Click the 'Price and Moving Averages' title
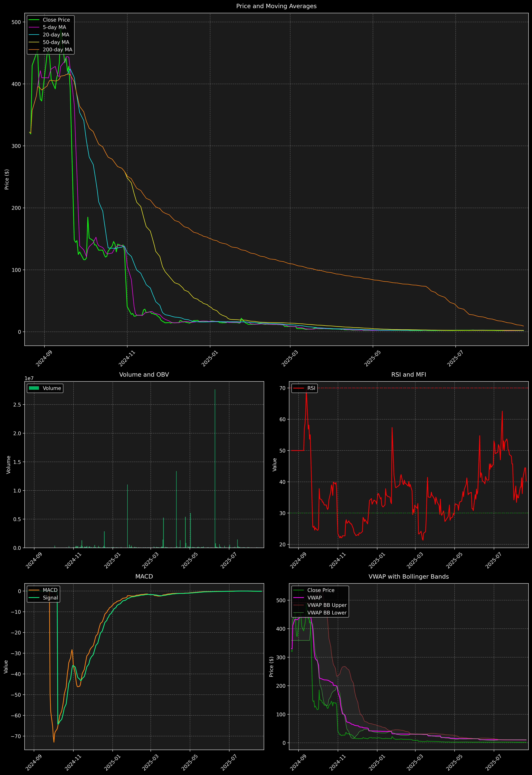Viewport: 532px width, 775px height. coord(276,6)
